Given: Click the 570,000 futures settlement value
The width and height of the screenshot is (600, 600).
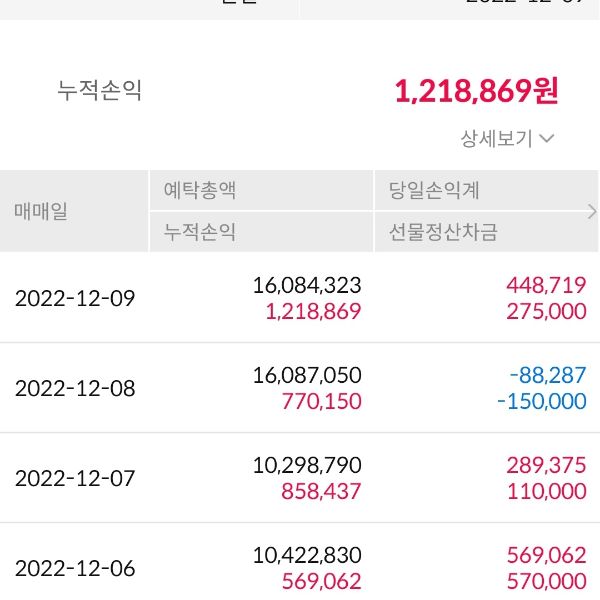Looking at the screenshot, I should coord(546,581).
